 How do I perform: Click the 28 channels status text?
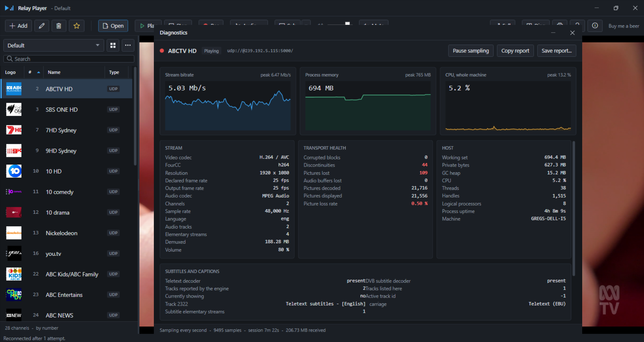17,328
